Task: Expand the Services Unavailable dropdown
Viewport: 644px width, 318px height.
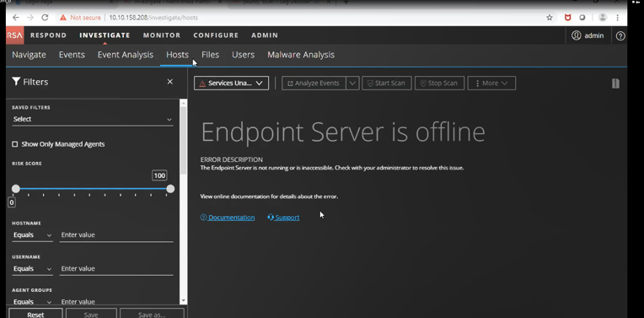Action: (231, 83)
